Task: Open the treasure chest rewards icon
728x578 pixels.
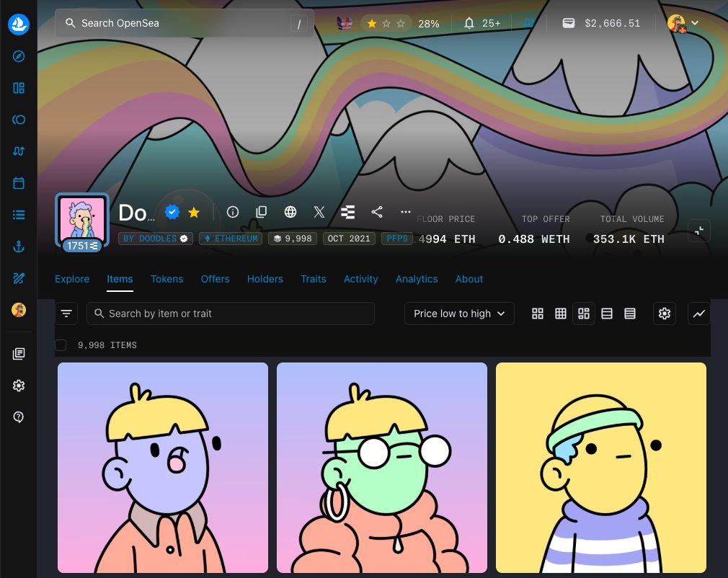Action: (345, 23)
